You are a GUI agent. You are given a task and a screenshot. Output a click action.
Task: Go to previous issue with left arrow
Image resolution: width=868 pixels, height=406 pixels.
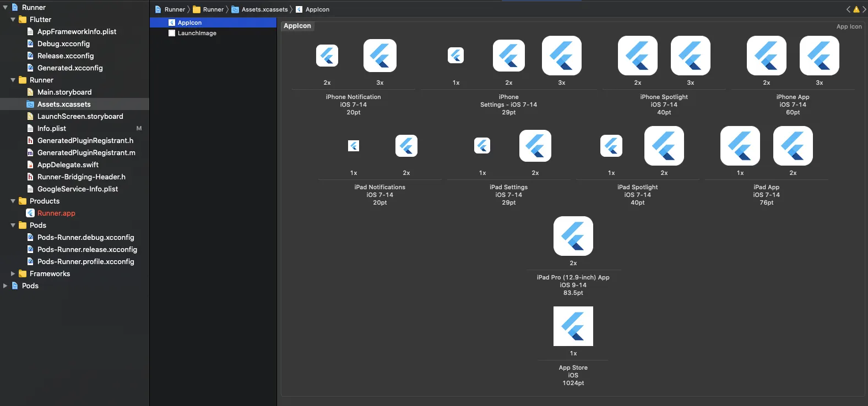point(849,9)
